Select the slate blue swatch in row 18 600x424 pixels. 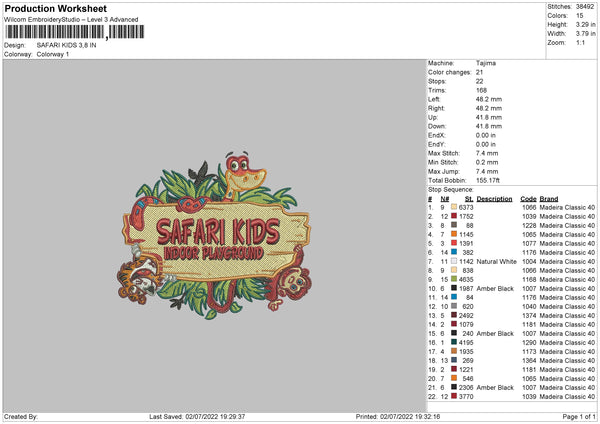coord(454,360)
